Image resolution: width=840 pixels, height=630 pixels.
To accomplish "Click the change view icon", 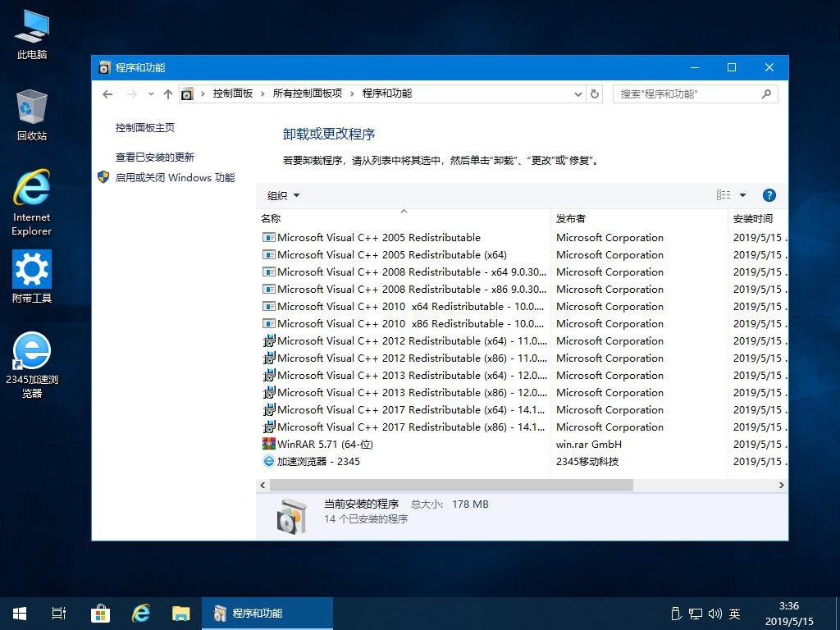I will point(724,195).
